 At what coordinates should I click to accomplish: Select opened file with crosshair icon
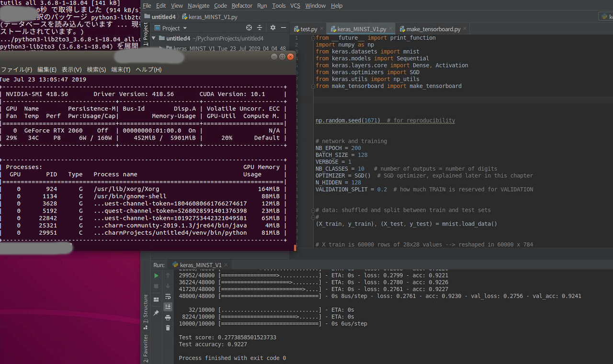tap(249, 28)
